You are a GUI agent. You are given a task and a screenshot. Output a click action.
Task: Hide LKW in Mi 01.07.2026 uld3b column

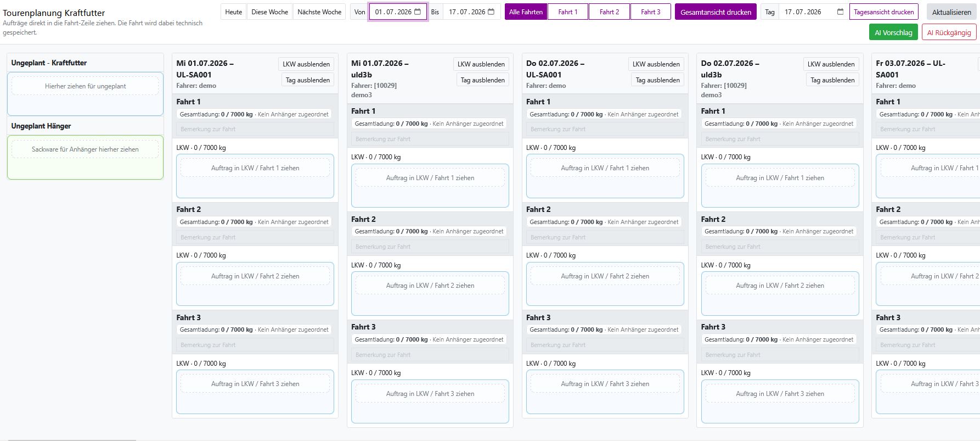pyautogui.click(x=481, y=64)
